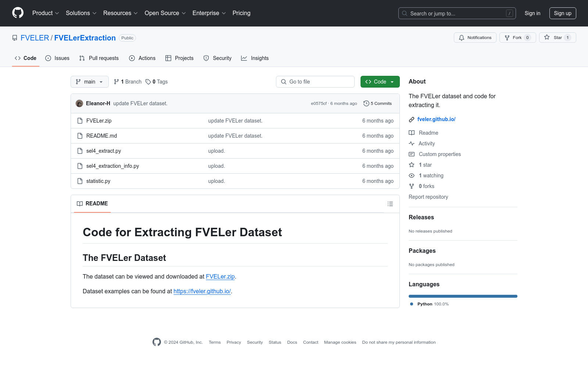Open the Activity link in About sidebar
This screenshot has width=588, height=368.
[422, 144]
